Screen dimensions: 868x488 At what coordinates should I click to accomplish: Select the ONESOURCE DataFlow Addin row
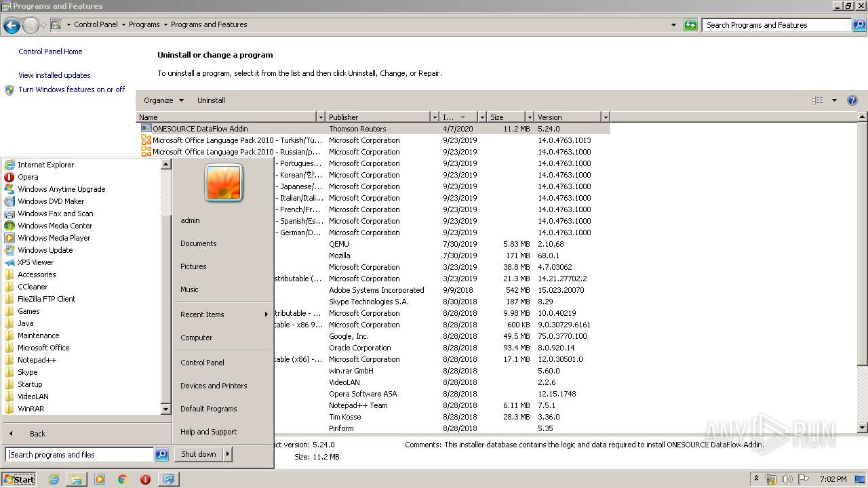pos(373,129)
